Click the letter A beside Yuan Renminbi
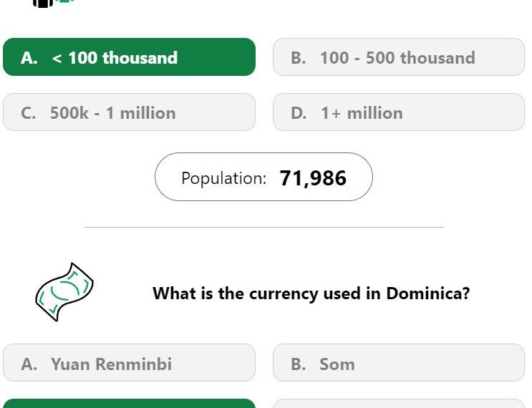This screenshot has width=532, height=408. pos(29,364)
